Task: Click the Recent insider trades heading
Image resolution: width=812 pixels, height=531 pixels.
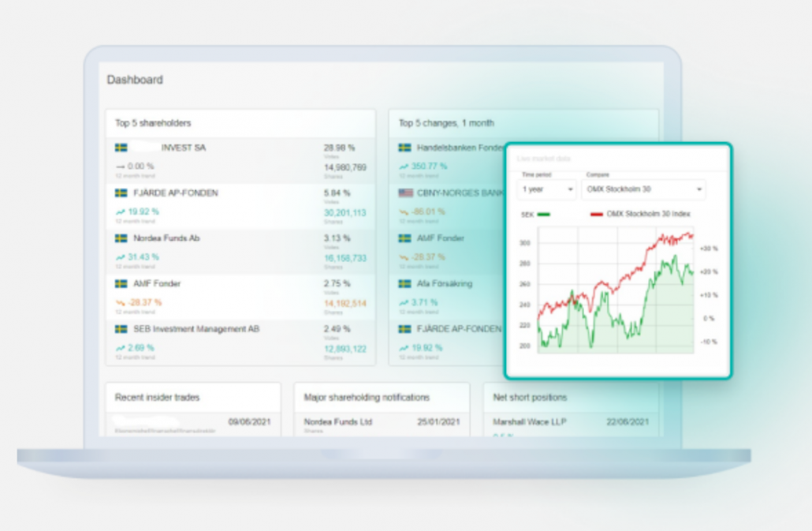Action: (x=157, y=398)
